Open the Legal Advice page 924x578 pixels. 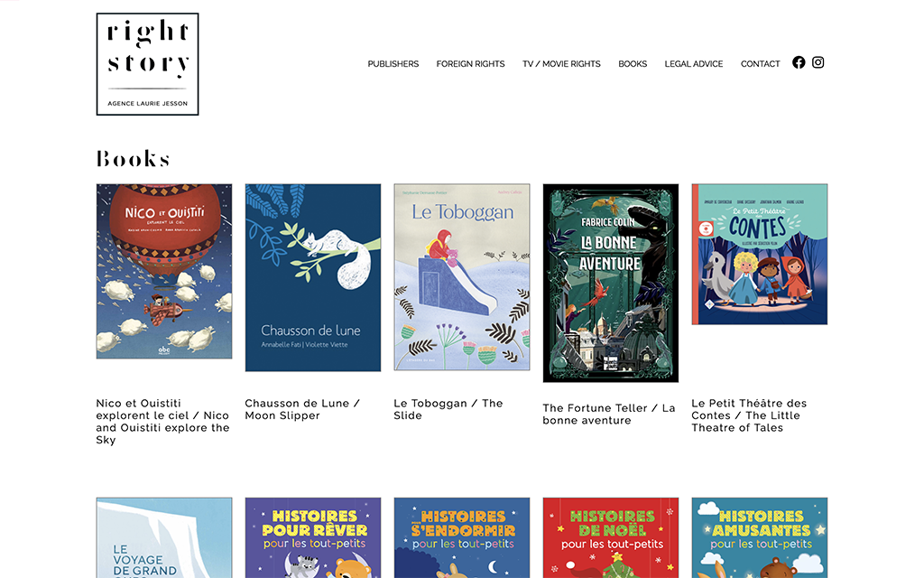click(x=694, y=64)
